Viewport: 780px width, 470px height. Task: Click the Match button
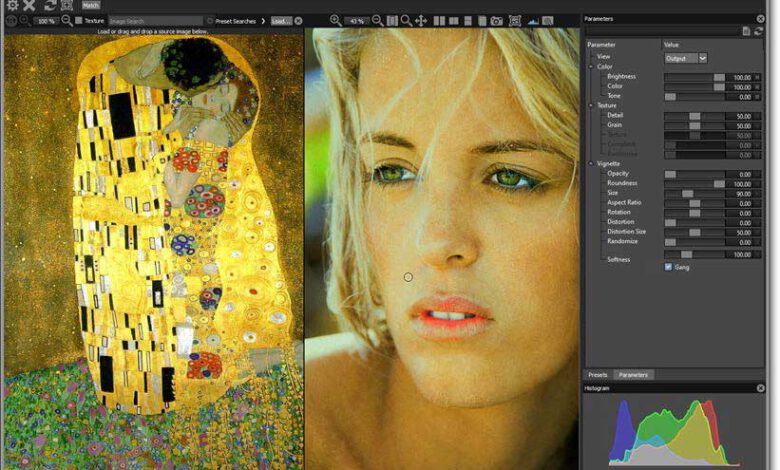(x=90, y=5)
